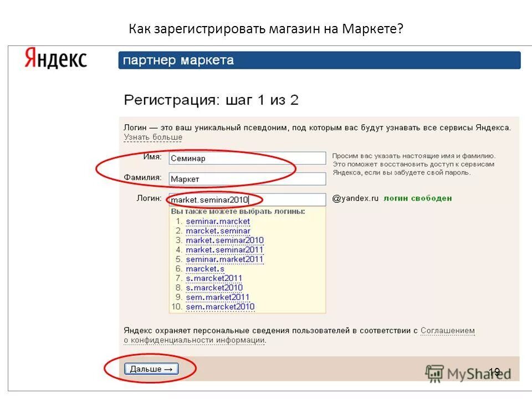Pick suggested login s.marcket2011
Viewport: 532px width, 399px height.
tap(214, 278)
